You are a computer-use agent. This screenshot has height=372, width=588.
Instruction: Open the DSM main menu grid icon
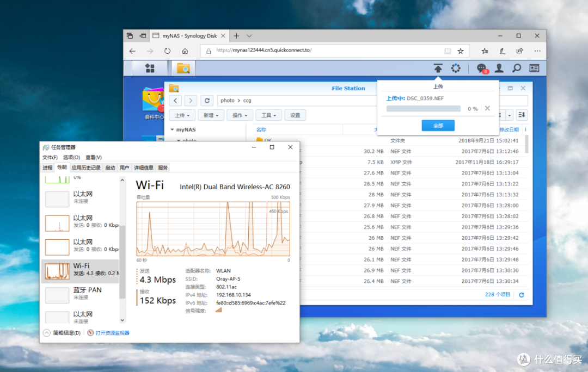(x=150, y=68)
